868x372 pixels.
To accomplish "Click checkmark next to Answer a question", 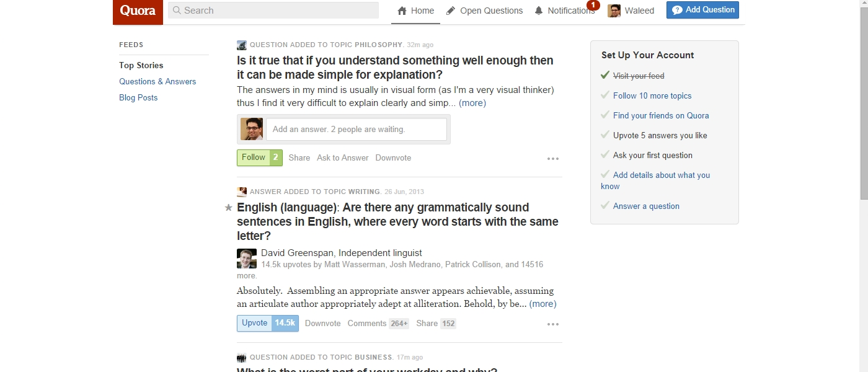I will [605, 206].
